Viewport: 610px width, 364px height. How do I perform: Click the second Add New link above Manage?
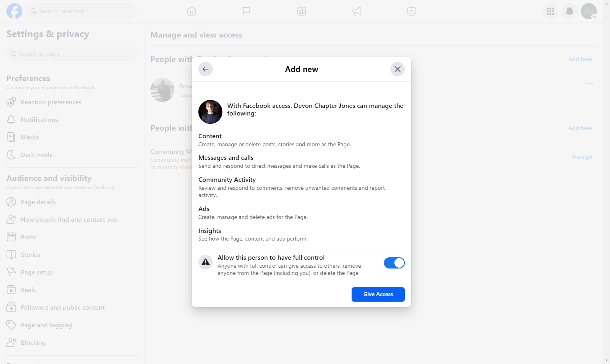pos(580,128)
